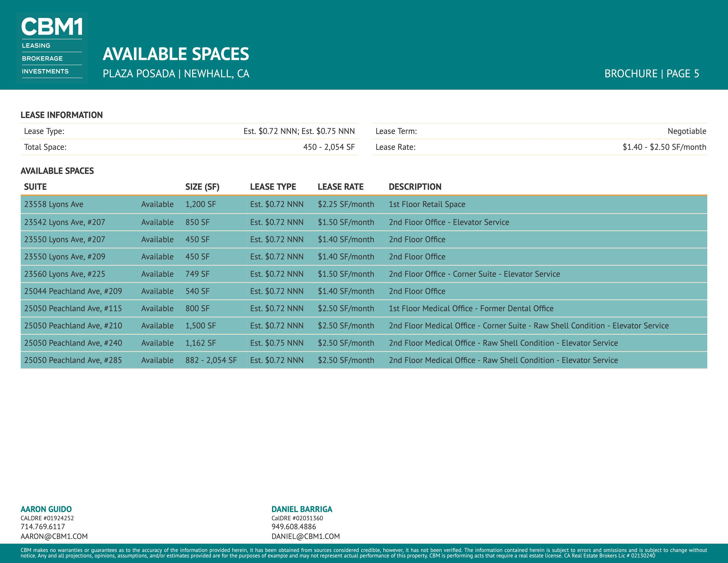
Task: Open the AARON@CBM1.COM email link
Action: (x=54, y=536)
